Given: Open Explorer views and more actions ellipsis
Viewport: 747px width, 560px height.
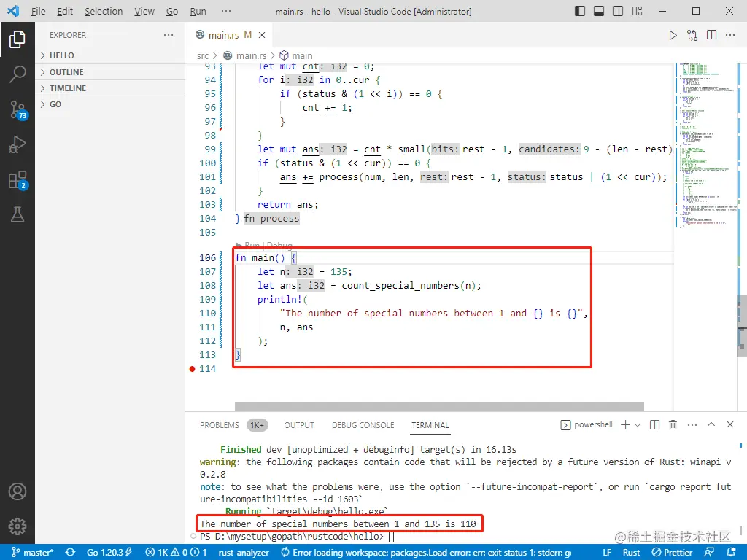Looking at the screenshot, I should 169,35.
